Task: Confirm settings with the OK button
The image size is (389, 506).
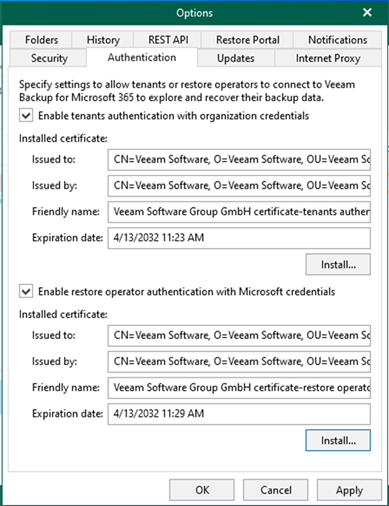Action: [x=202, y=490]
